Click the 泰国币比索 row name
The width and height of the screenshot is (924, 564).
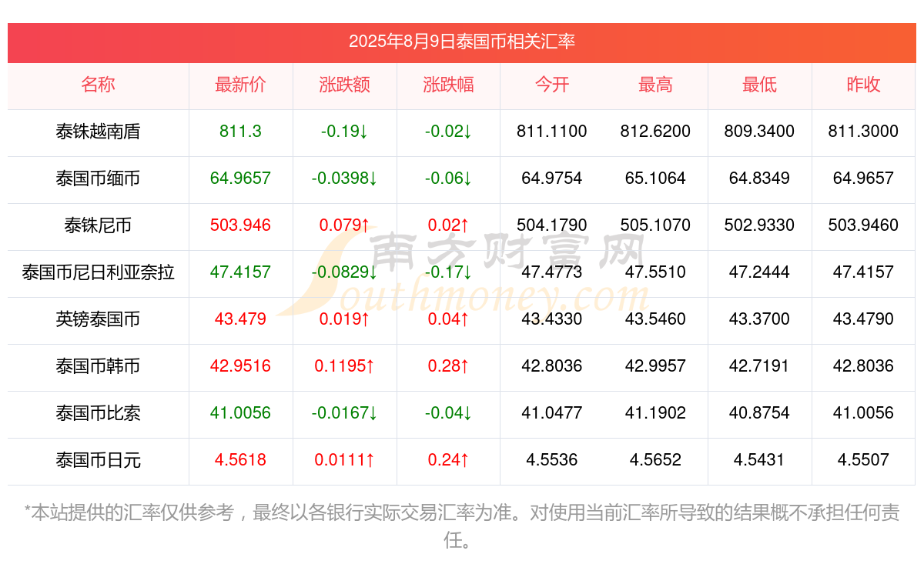pos(98,413)
